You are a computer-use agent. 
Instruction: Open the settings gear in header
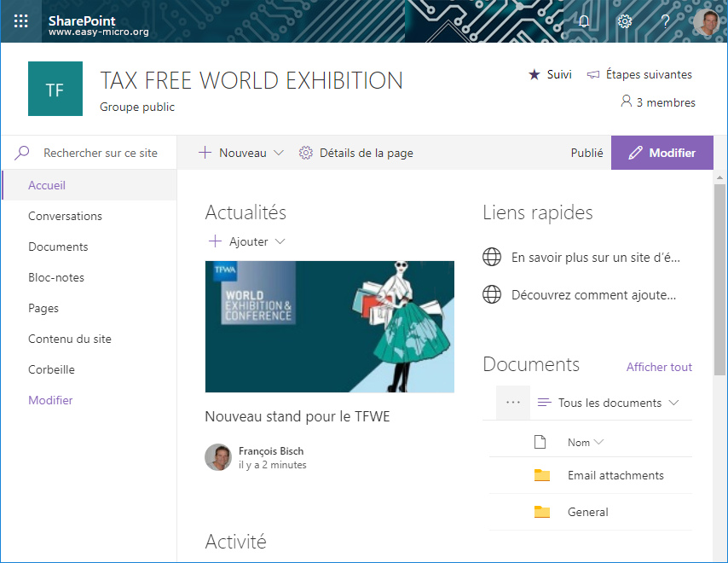625,21
